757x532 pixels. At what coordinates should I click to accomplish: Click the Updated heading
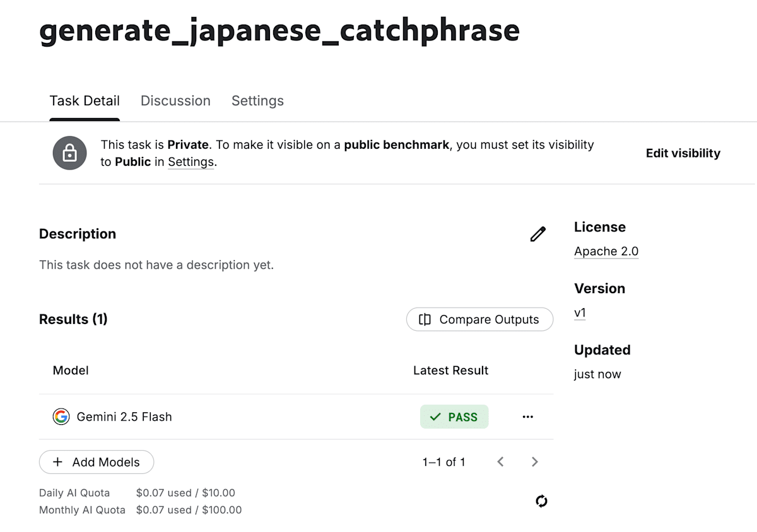(602, 350)
